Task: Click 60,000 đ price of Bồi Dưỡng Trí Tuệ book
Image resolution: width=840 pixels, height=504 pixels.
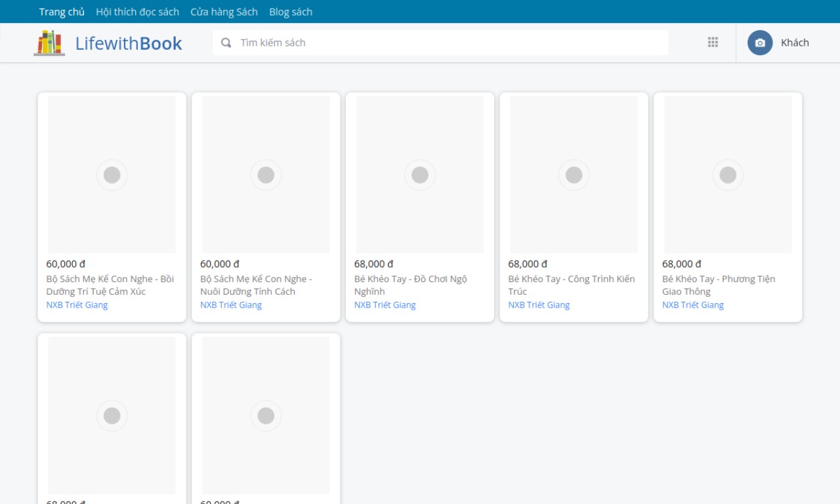Action: coord(66,264)
